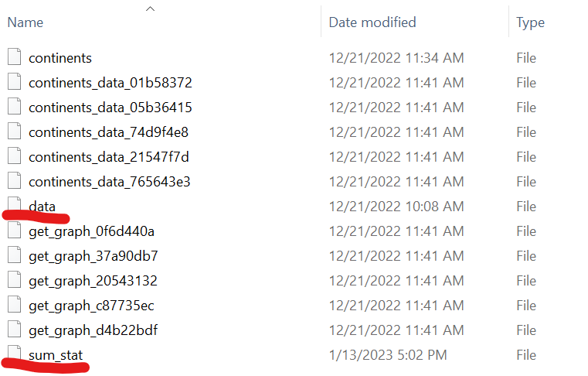Select the continents_data_01b58372 file icon
The image size is (588, 376).
[15, 82]
